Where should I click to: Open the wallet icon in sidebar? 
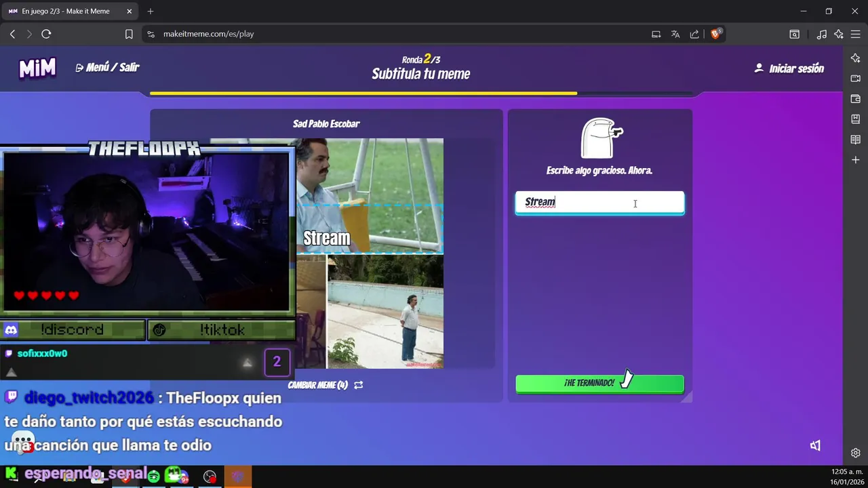[856, 99]
